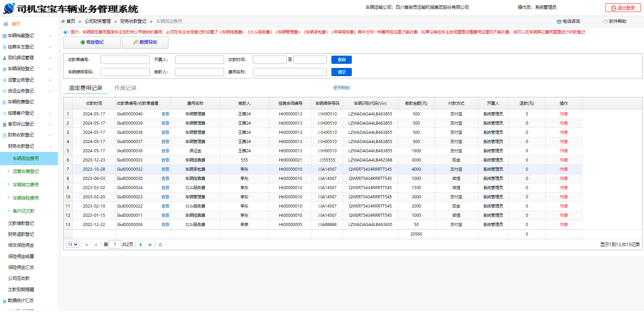The height and width of the screenshot is (312, 644).
Task: Click the home icon in sidebar
Action: click(6, 24)
